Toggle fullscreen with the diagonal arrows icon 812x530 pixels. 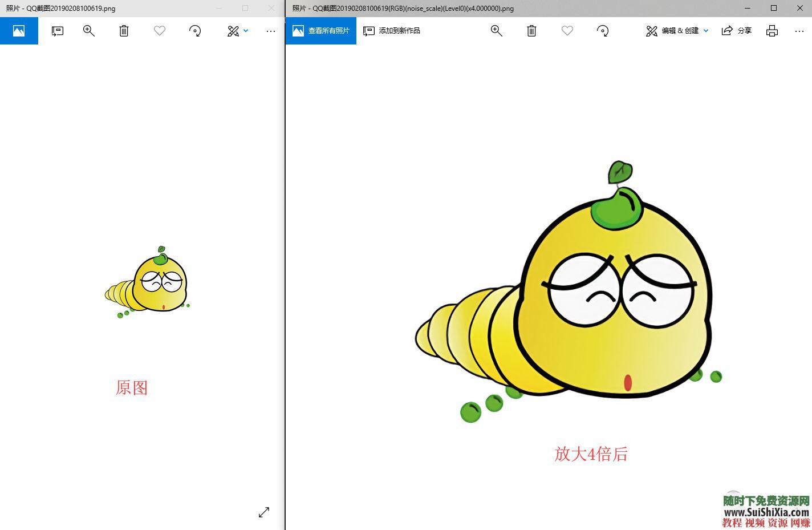coord(263,512)
